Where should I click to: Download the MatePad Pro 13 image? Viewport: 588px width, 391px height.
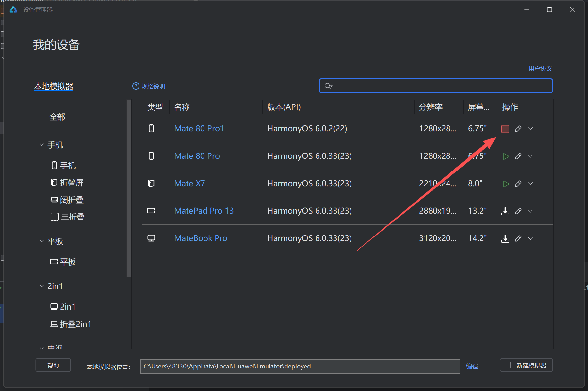(x=505, y=211)
